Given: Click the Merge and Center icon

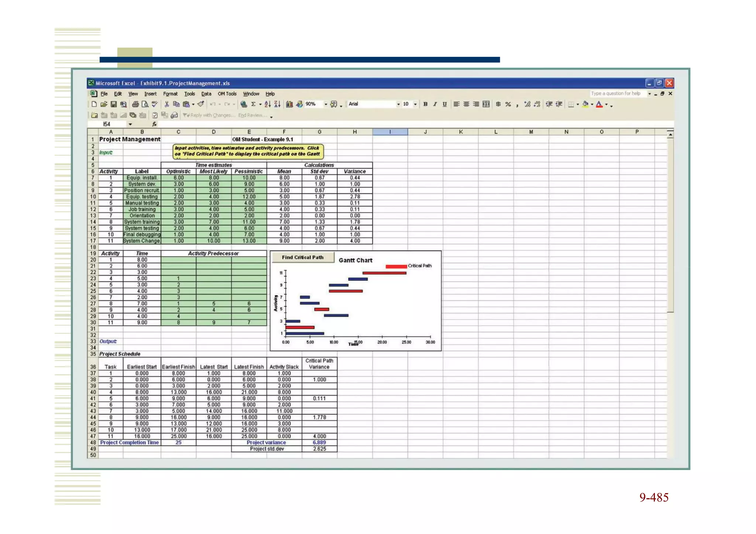Looking at the screenshot, I should [x=486, y=104].
